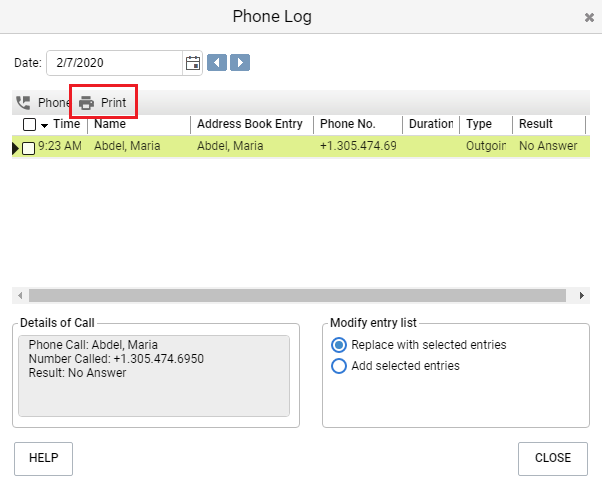This screenshot has height=483, width=602.
Task: Click the row indicator arrow at 9:23 AM row
Action: (x=15, y=148)
